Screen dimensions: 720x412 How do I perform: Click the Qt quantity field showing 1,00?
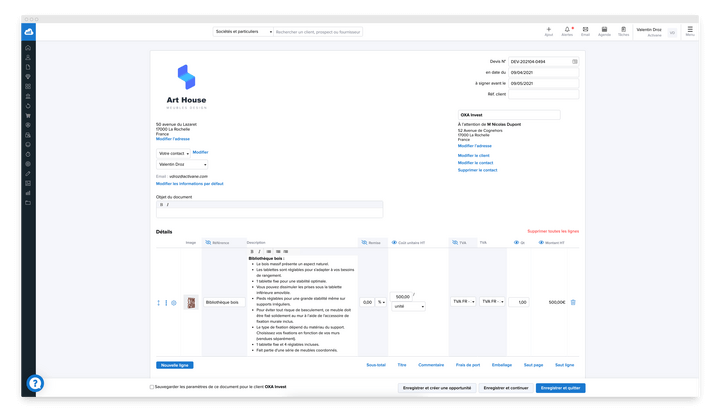pyautogui.click(x=519, y=302)
